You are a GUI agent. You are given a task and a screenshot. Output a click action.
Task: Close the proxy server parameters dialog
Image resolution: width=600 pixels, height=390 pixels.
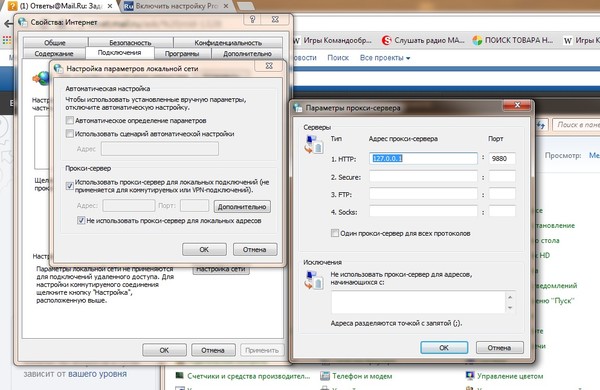(517, 105)
